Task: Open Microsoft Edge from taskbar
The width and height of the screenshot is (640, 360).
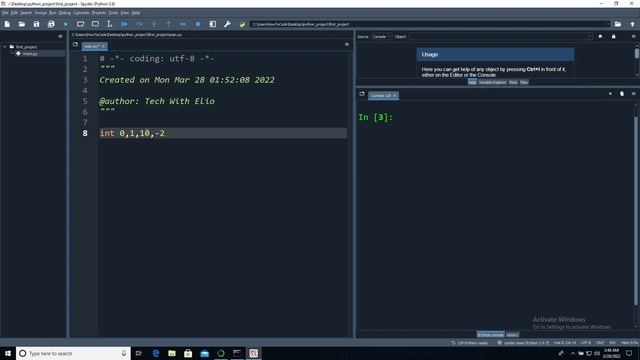Action: 156,353
